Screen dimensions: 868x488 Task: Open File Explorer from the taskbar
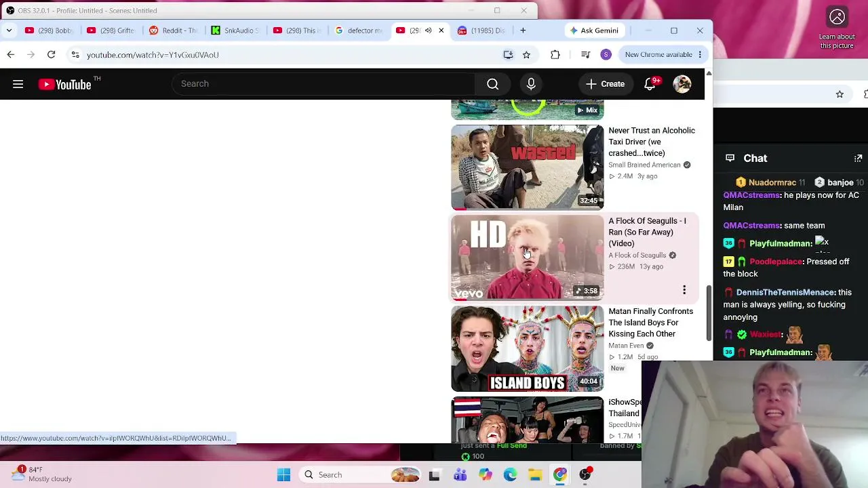pyautogui.click(x=535, y=475)
